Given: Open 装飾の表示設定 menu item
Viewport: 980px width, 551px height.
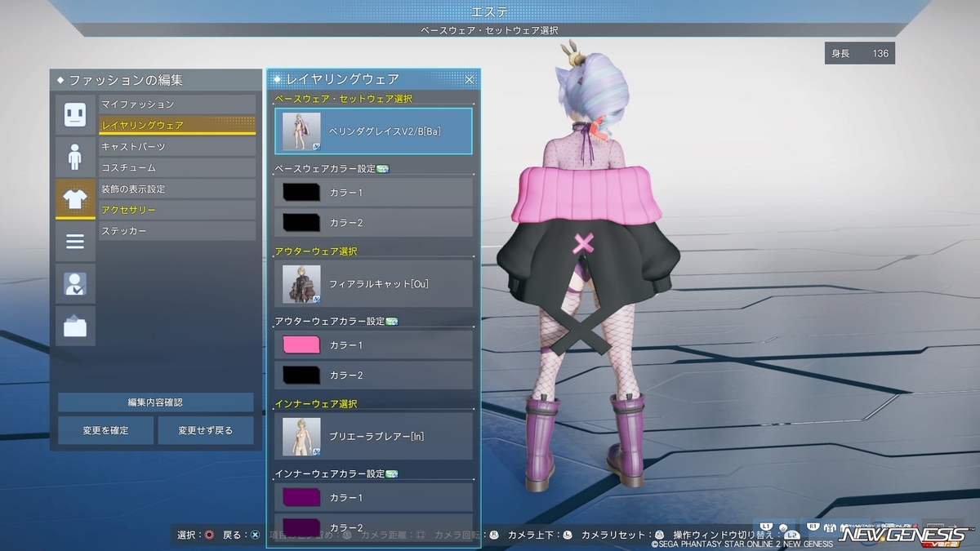Looking at the screenshot, I should pos(177,189).
